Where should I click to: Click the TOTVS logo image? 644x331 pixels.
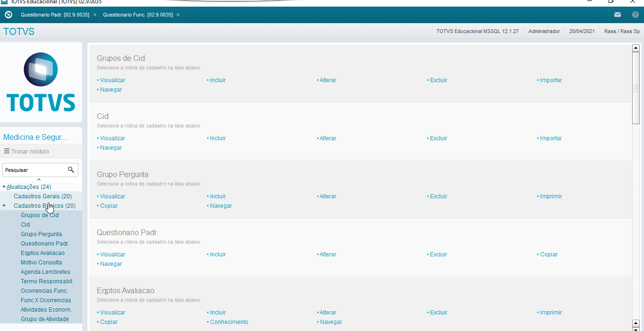point(41,82)
